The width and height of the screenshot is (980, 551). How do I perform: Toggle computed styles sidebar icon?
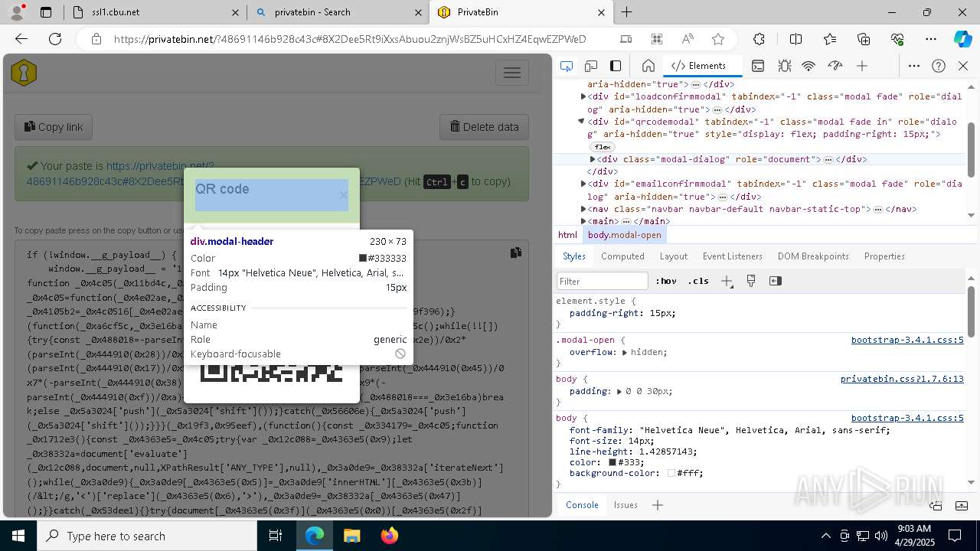point(776,281)
